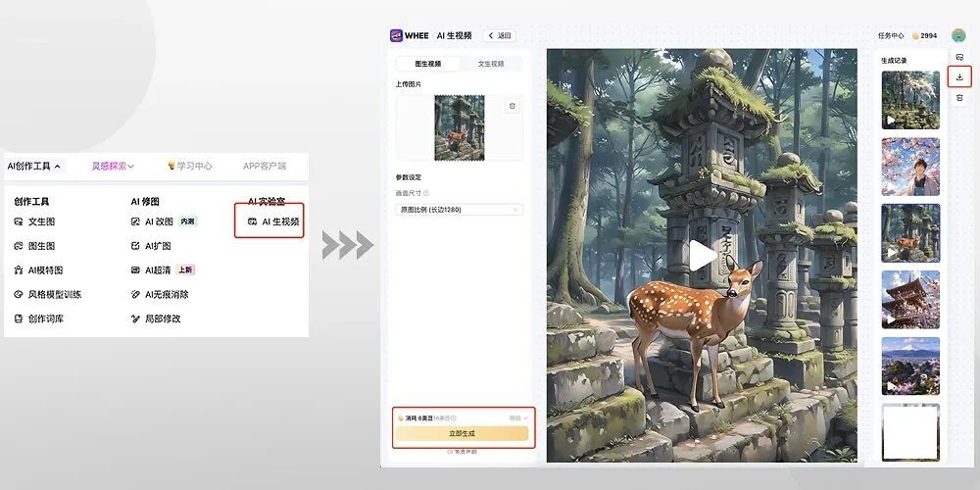
Task: Click the WHEE logo
Action: pyautogui.click(x=410, y=35)
